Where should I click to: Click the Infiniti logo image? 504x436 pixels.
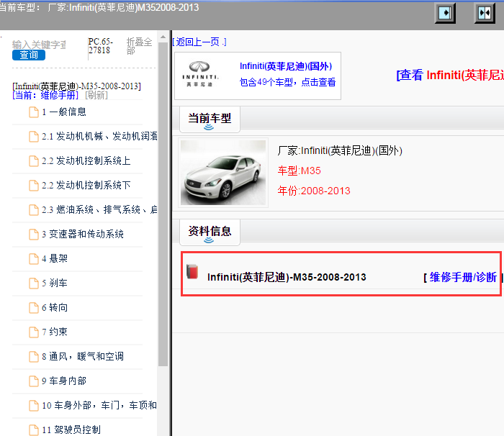tap(200, 74)
